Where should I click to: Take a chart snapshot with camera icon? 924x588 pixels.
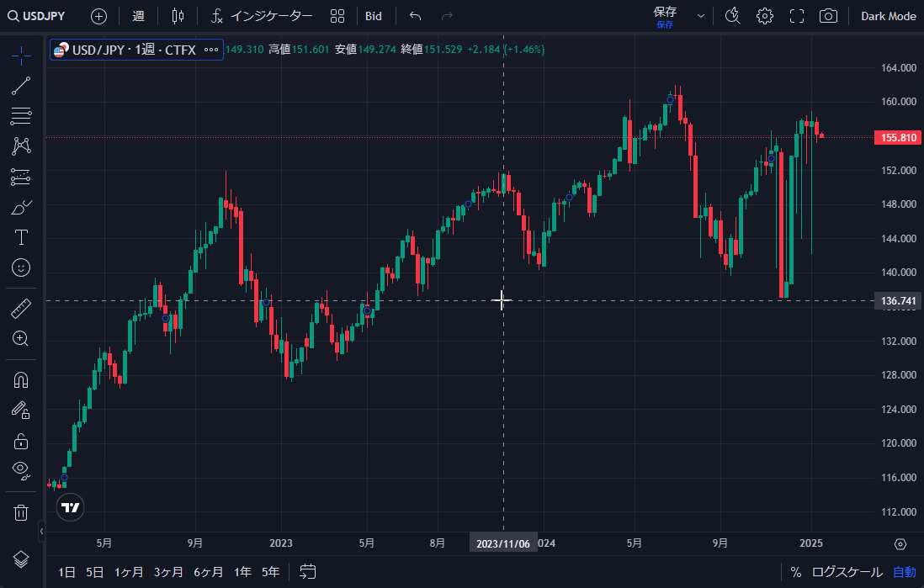tap(829, 16)
